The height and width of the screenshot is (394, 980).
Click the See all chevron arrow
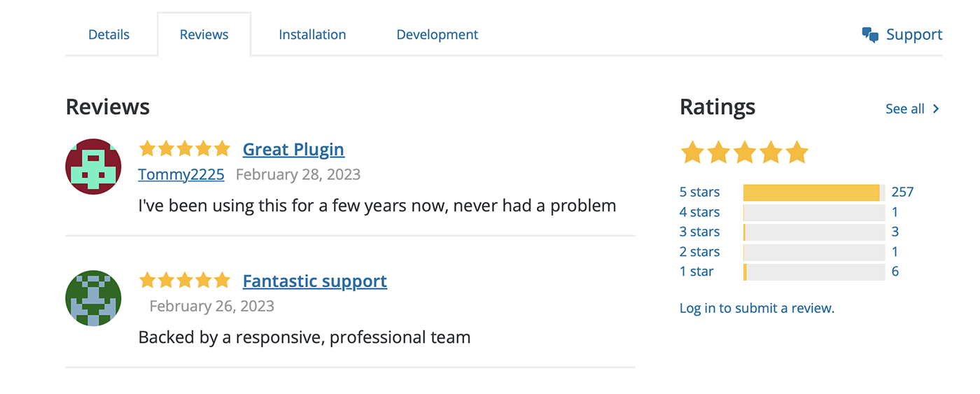936,108
